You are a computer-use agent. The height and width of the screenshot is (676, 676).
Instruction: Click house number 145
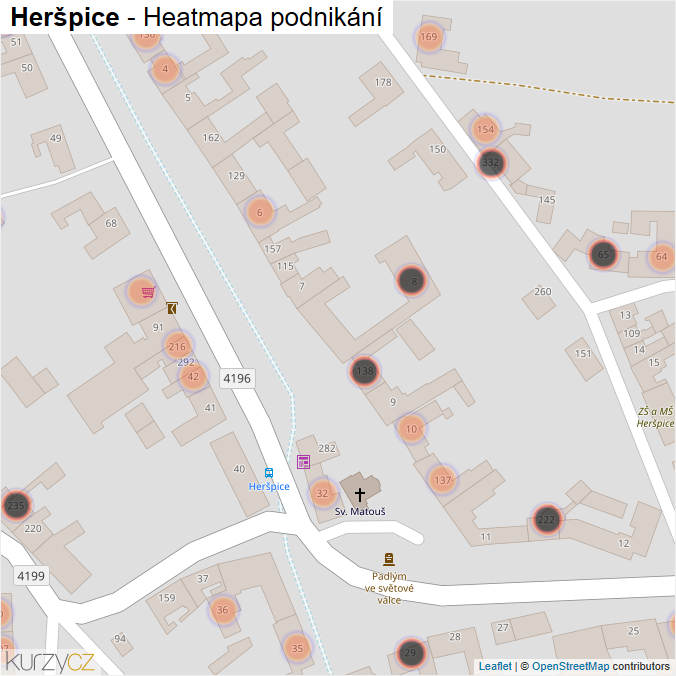point(547,200)
